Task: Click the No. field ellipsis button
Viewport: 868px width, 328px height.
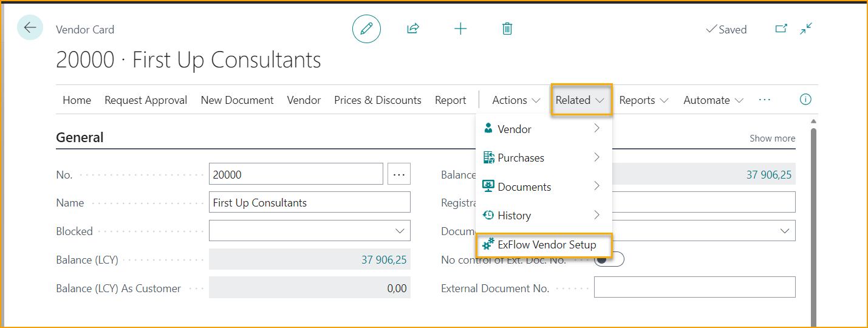Action: click(398, 174)
